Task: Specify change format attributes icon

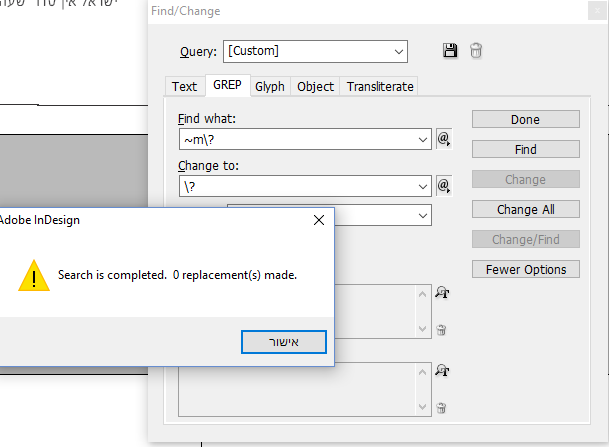Action: pyautogui.click(x=442, y=370)
